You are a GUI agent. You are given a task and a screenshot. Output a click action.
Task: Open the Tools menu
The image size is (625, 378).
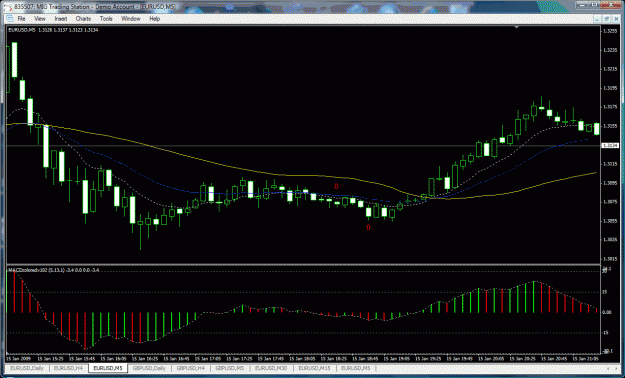pos(106,19)
